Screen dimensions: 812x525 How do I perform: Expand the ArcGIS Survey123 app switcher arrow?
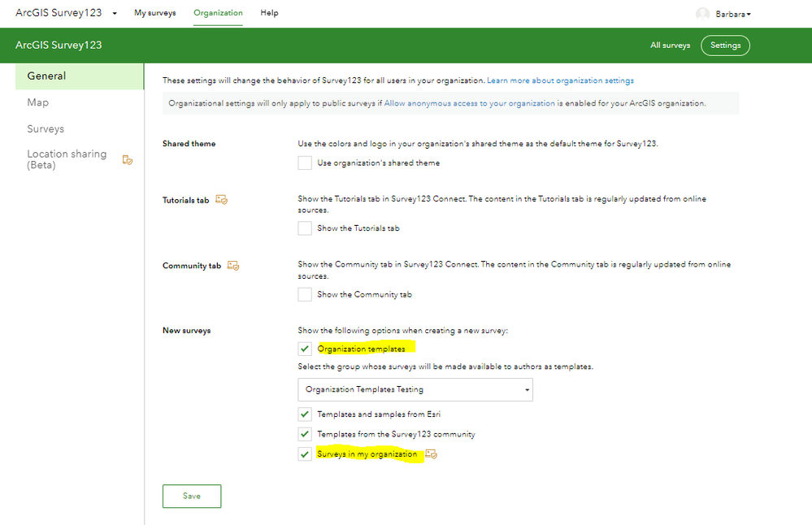(115, 14)
